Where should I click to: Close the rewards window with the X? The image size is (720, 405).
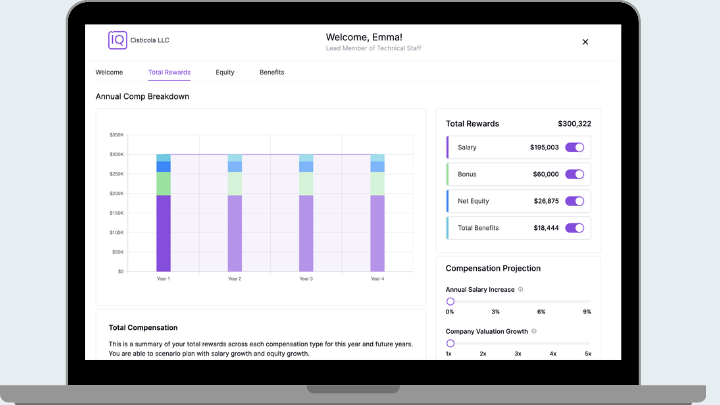585,42
